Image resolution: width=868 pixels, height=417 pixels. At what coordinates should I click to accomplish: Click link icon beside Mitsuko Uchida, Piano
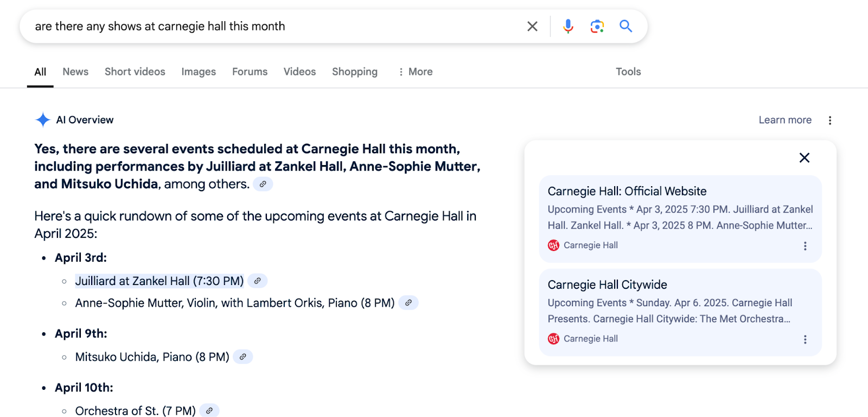(x=243, y=357)
